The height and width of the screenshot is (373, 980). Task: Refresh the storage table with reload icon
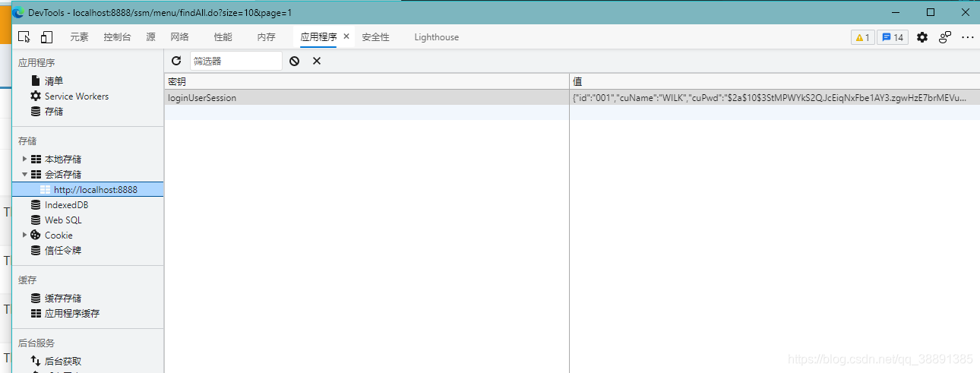176,61
